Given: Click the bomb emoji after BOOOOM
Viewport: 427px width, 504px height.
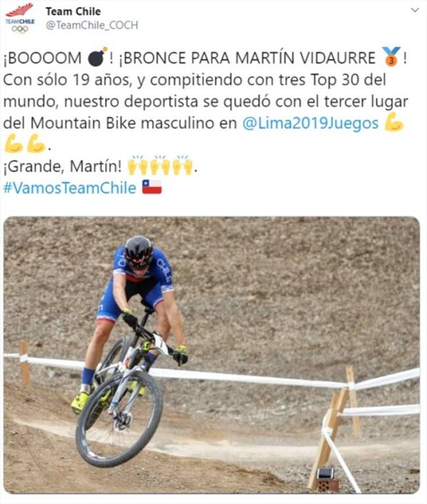Looking at the screenshot, I should (97, 57).
